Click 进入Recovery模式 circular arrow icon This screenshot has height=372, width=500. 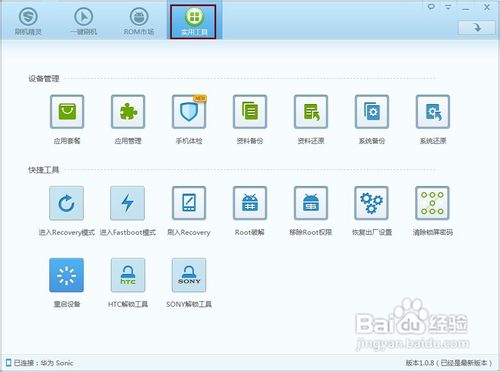66,203
